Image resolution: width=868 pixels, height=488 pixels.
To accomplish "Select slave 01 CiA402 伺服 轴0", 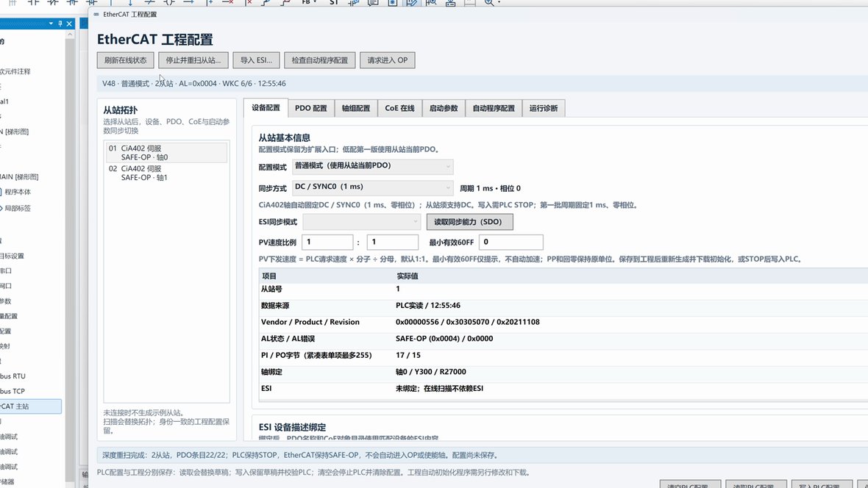I will point(167,153).
